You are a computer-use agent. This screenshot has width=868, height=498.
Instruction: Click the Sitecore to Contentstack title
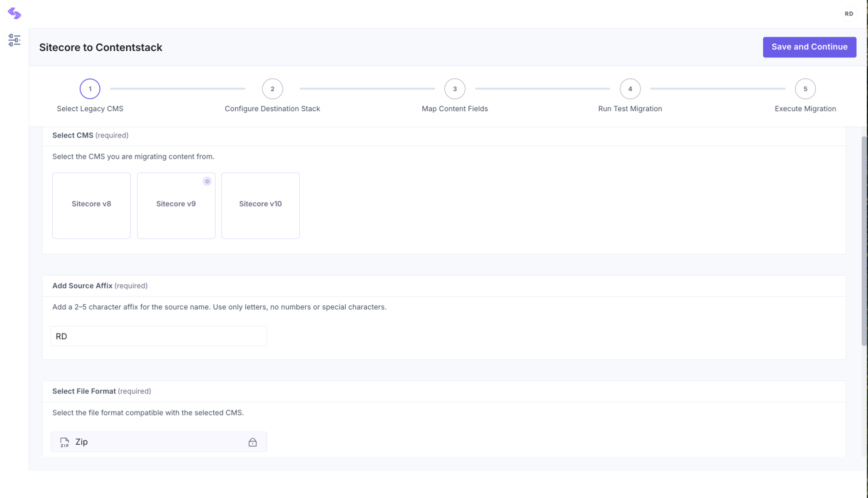click(101, 47)
